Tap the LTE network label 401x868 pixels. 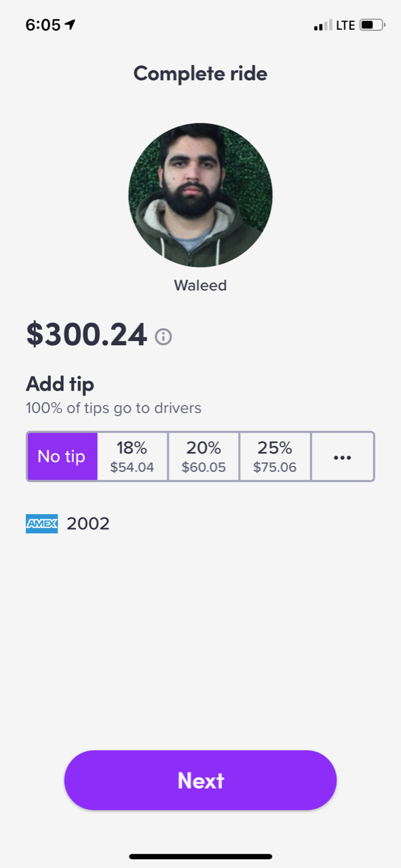tap(345, 25)
